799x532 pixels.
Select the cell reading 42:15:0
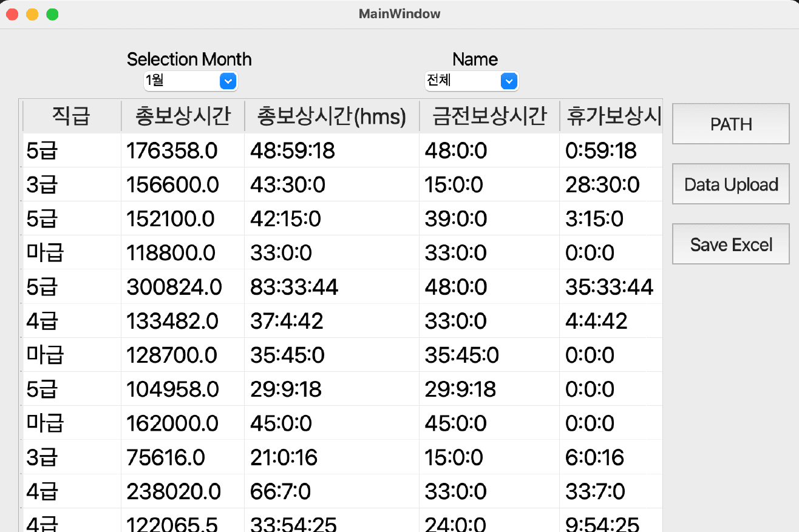coord(332,218)
